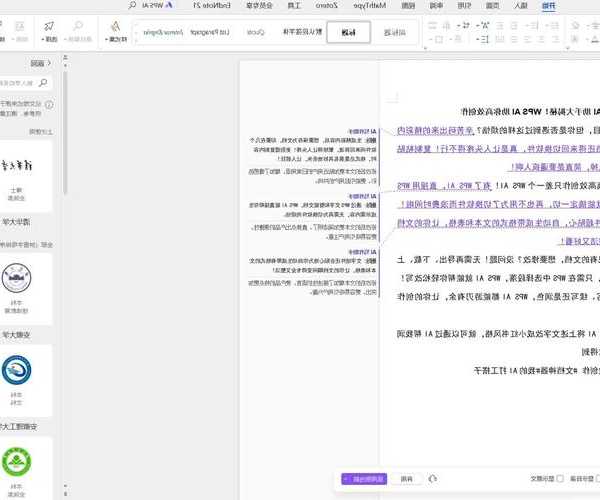Click the cursor icon next to select tool
600x500 pixels.
point(20,26)
